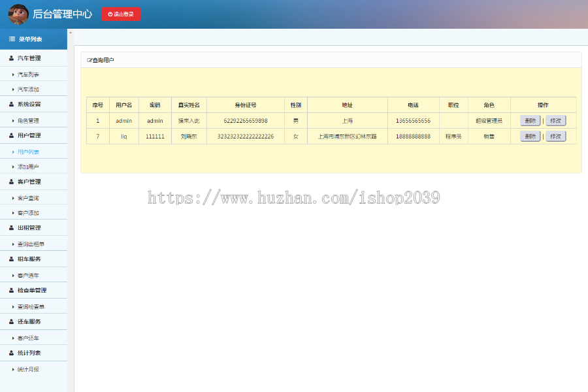
Task: Click the ID number 323232322222222226 cell
Action: [246, 137]
